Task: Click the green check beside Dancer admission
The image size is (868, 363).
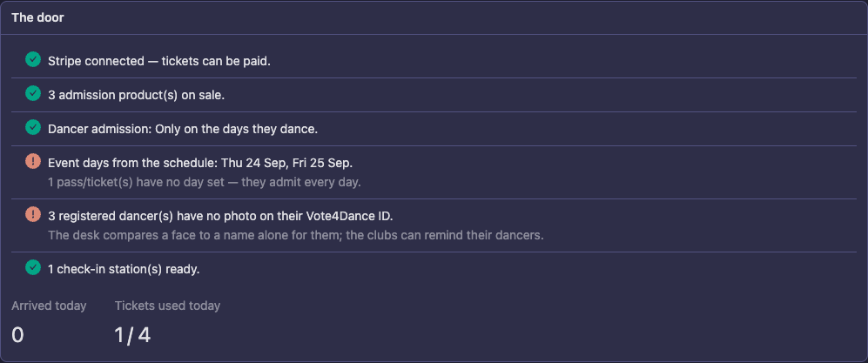Action: (x=33, y=127)
